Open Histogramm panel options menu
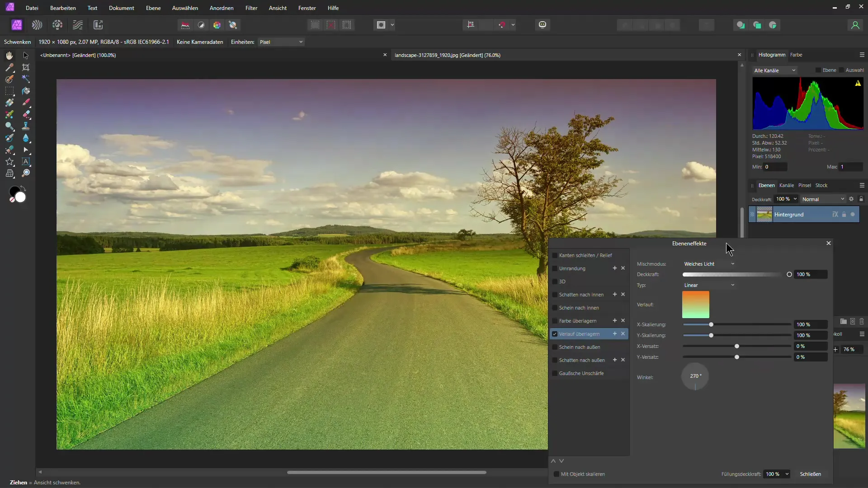This screenshot has height=488, width=868. (862, 55)
